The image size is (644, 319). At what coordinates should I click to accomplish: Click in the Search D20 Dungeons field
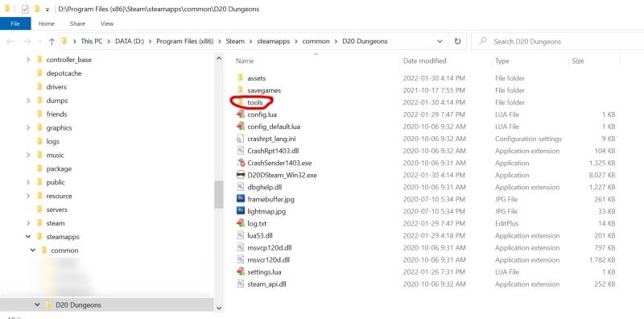557,41
